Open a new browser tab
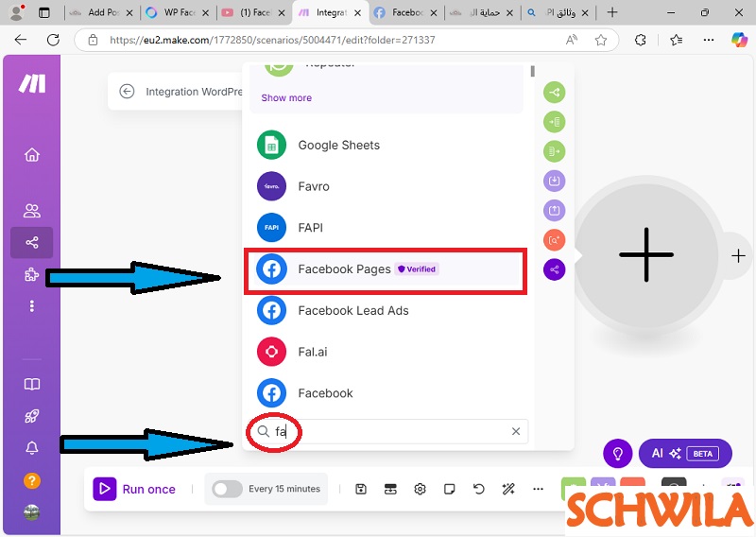The width and height of the screenshot is (756, 537). point(612,12)
